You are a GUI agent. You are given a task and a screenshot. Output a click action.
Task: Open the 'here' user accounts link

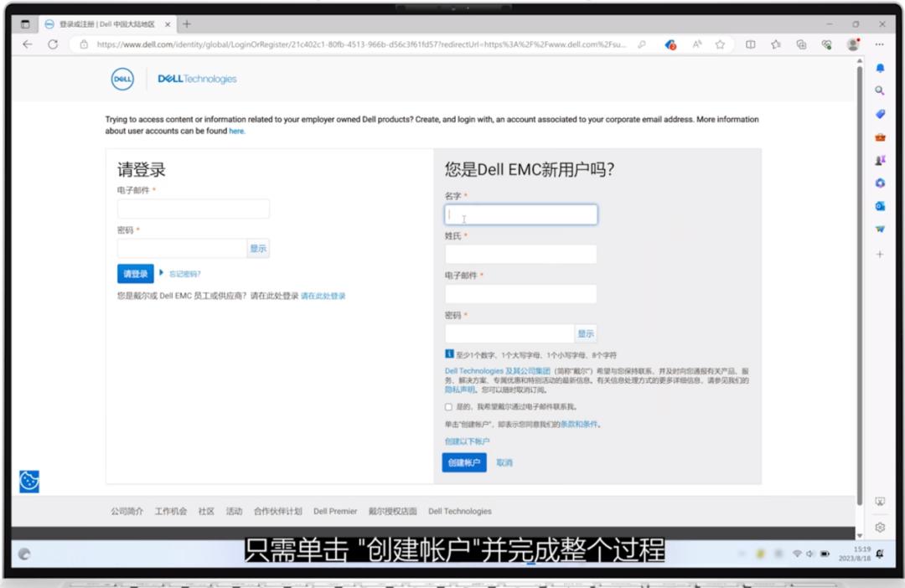tap(236, 131)
